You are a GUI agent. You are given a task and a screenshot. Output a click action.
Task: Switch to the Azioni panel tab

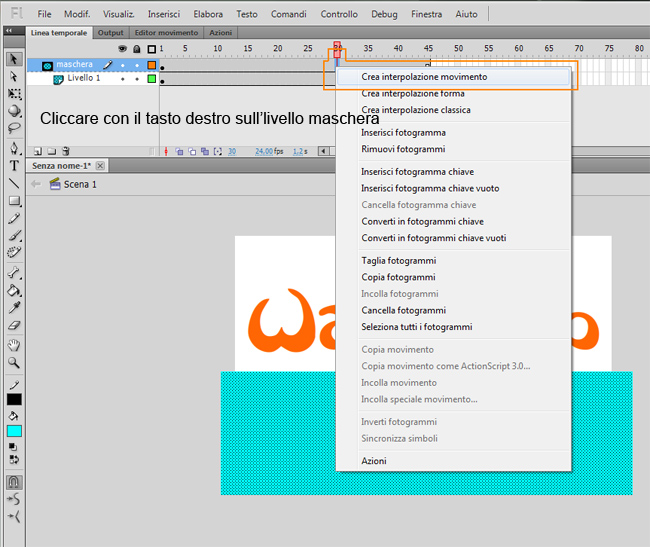pos(221,33)
